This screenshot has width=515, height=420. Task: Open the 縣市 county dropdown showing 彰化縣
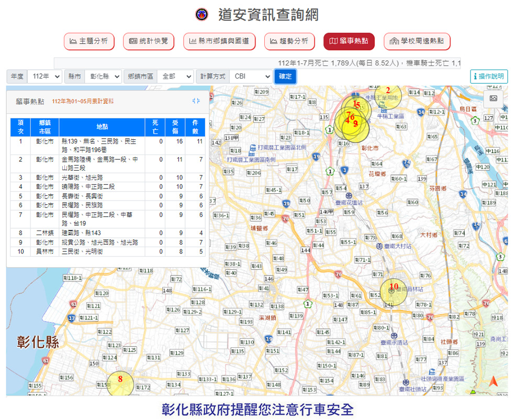[x=103, y=76]
